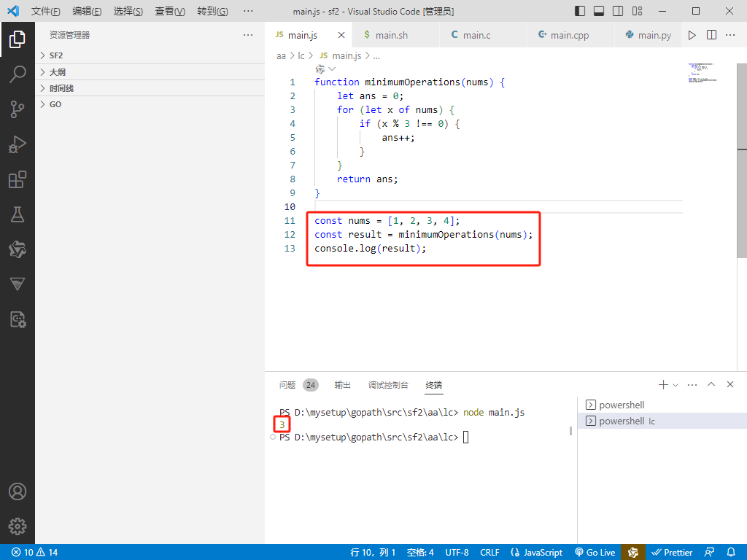747x560 pixels.
Task: Toggle bottom panel layout icon
Action: click(x=599, y=11)
